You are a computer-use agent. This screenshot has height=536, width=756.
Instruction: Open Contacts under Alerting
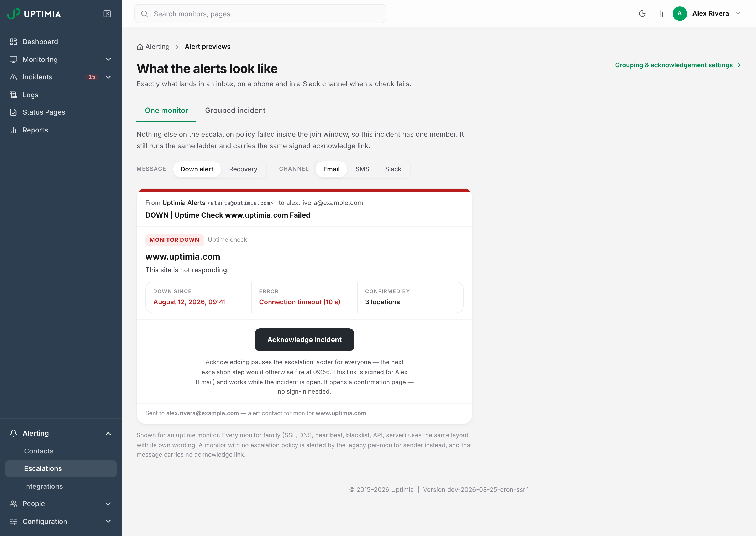[x=61, y=451]
